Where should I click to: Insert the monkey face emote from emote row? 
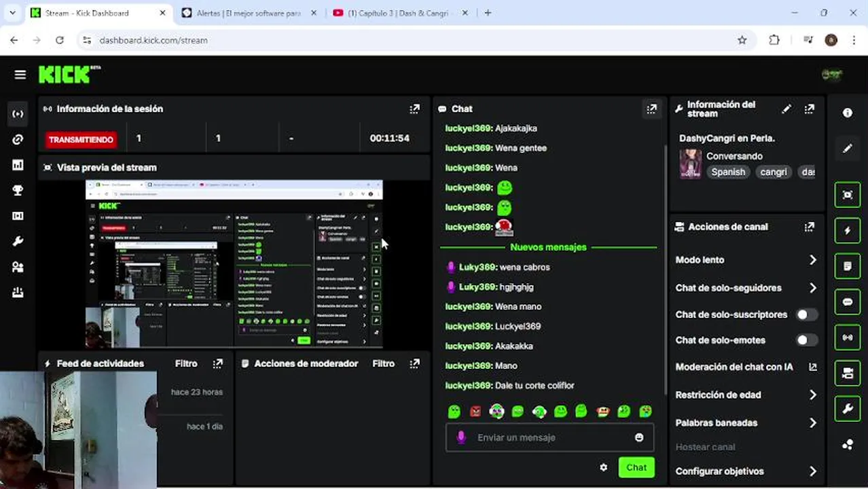coord(602,411)
